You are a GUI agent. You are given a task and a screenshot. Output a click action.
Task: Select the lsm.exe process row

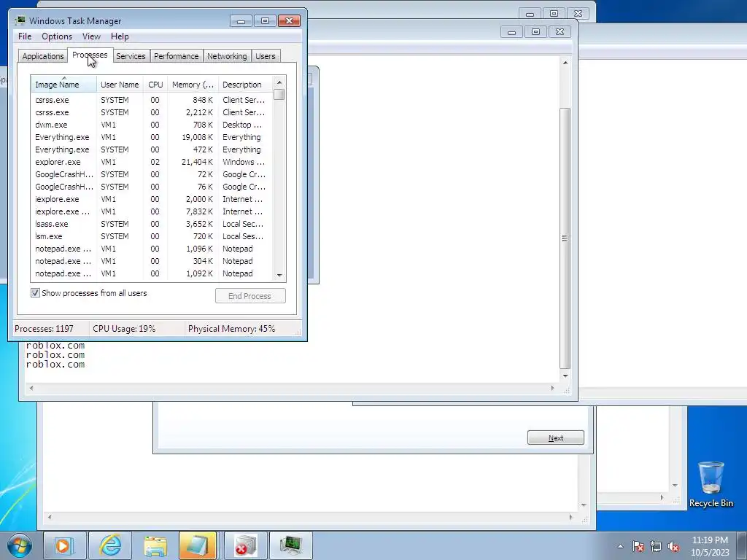(152, 236)
